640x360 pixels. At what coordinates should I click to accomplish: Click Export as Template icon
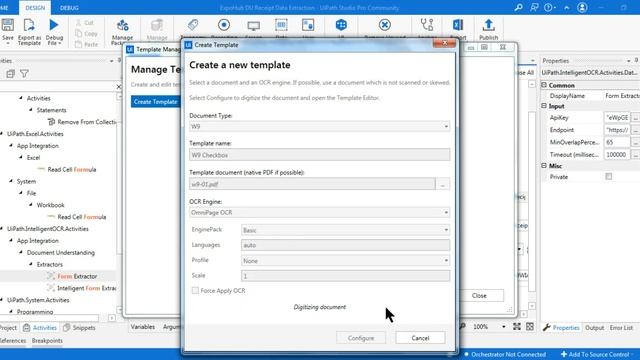[29, 25]
